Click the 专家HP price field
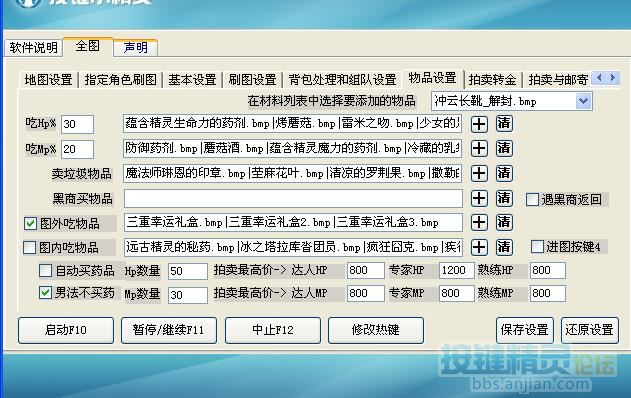The width and height of the screenshot is (631, 398). pyautogui.click(x=456, y=270)
